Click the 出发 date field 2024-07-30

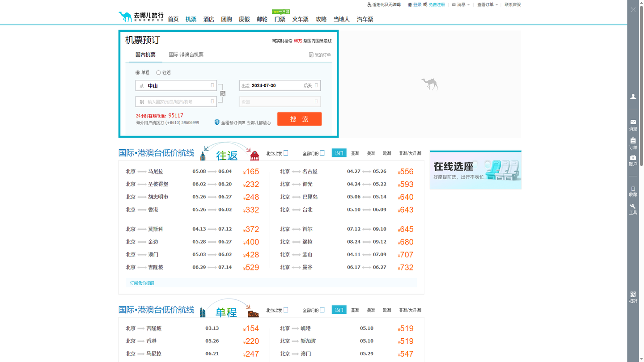click(x=280, y=85)
